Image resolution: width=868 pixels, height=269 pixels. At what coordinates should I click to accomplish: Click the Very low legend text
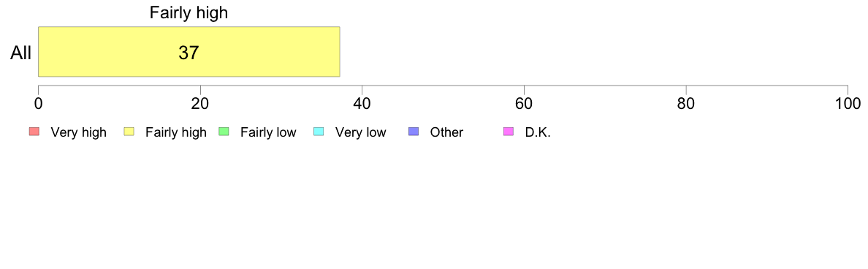pyautogui.click(x=361, y=132)
